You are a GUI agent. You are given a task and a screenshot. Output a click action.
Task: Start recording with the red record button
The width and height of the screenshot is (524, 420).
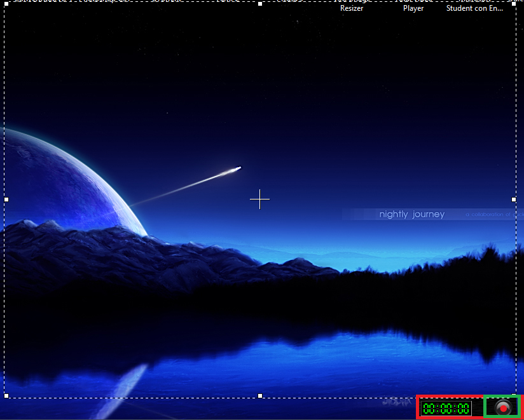(503, 407)
